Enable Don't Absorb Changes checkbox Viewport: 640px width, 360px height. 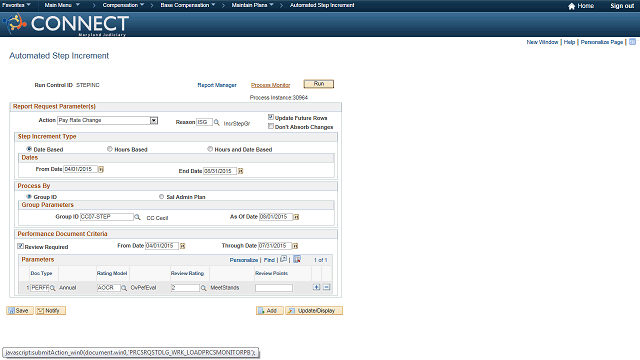pos(271,127)
